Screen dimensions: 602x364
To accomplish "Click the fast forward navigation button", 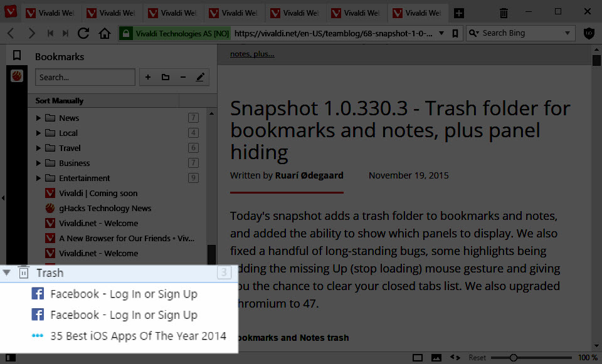I will click(x=66, y=33).
